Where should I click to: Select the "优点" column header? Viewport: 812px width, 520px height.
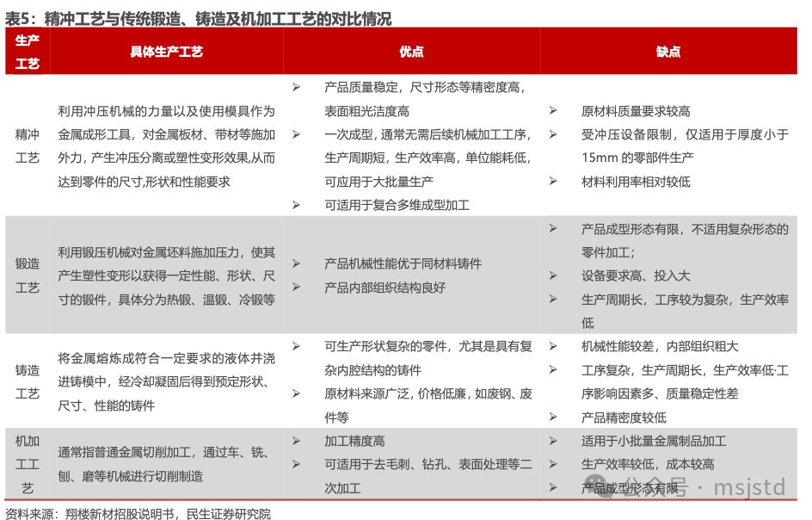point(412,52)
